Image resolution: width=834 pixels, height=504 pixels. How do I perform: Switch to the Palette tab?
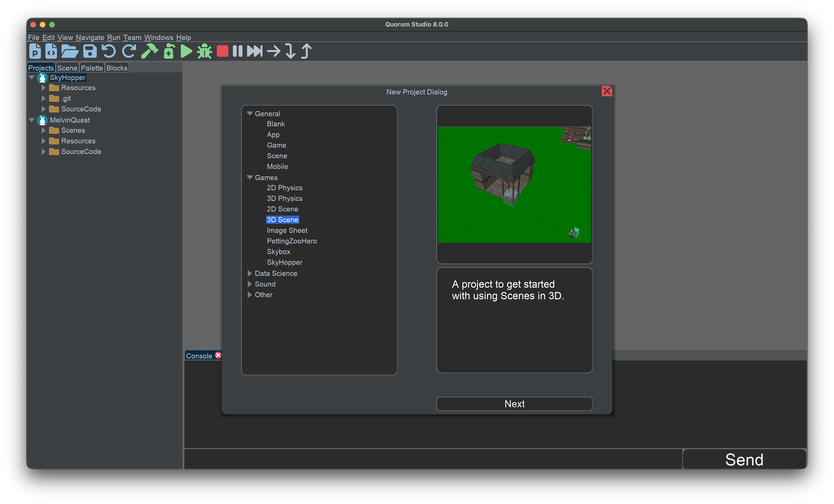pos(92,68)
